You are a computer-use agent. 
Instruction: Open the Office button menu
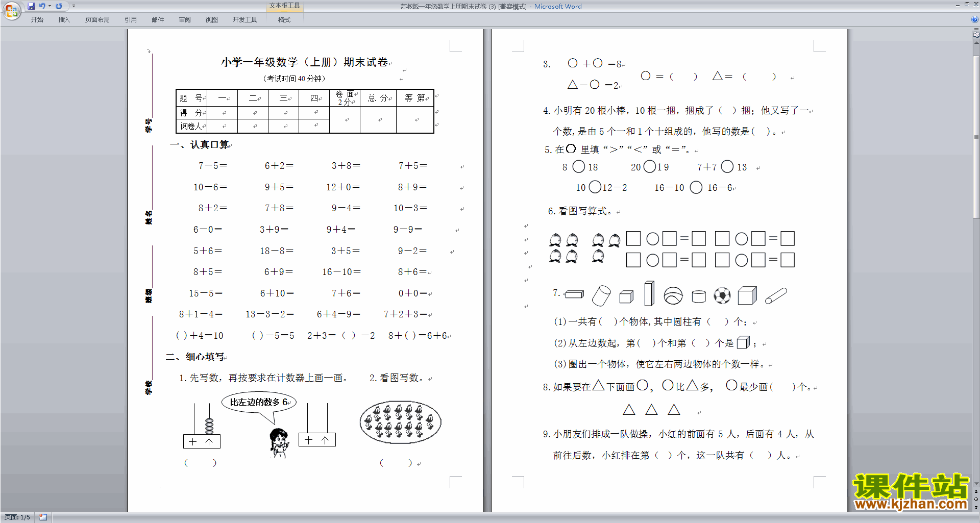11,10
